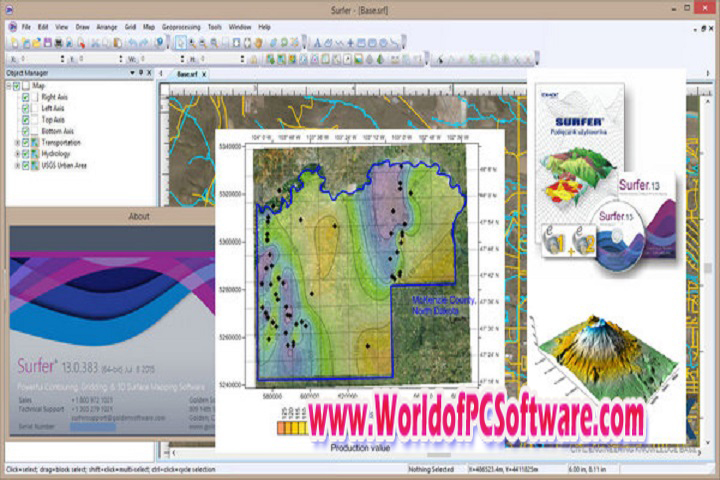Viewport: 720px width, 480px height.
Task: Open the Map menu
Action: [149, 27]
